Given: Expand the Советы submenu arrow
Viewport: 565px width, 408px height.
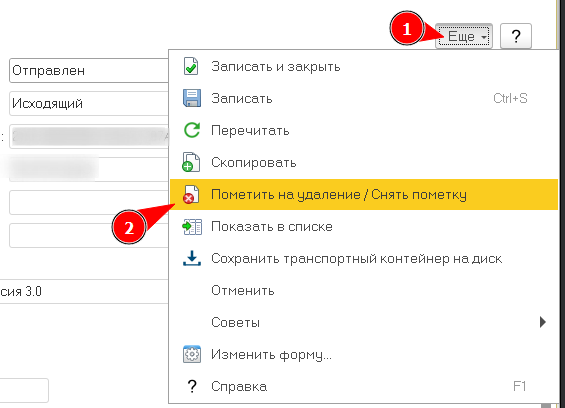Looking at the screenshot, I should [543, 322].
